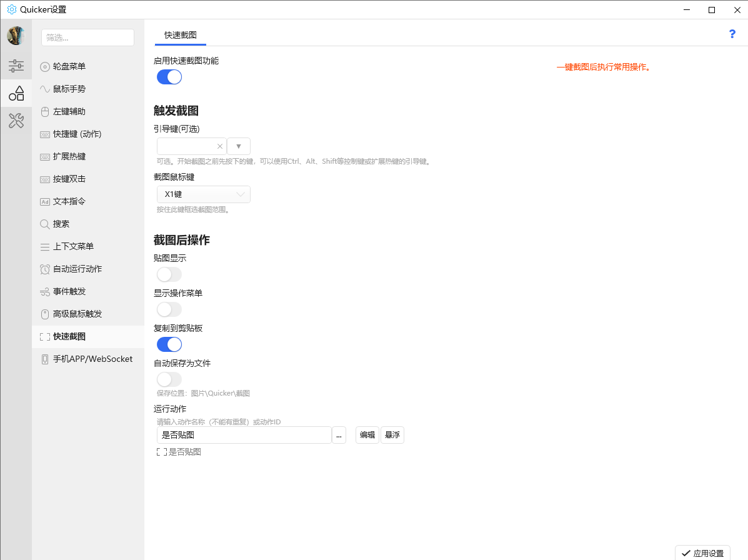Click the Quicker gear logo in title bar
This screenshot has height=560, width=748.
[x=11, y=9]
